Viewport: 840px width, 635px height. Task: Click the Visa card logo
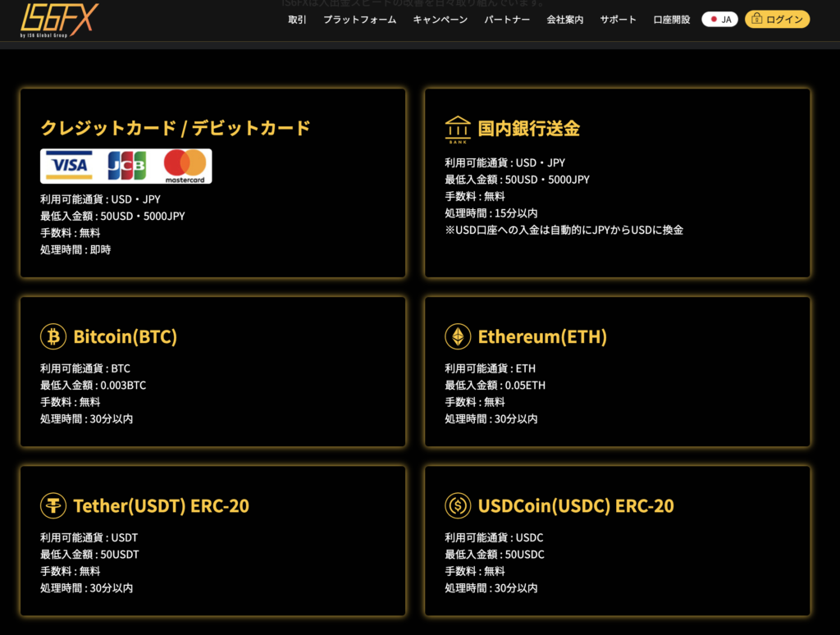69,165
